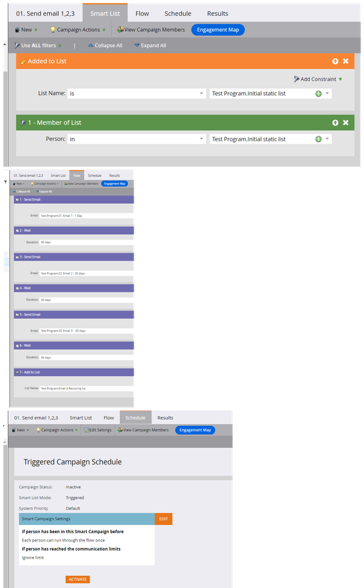
Task: Click the scroll-up arrow beside the Smart List view
Action: (5, 44)
